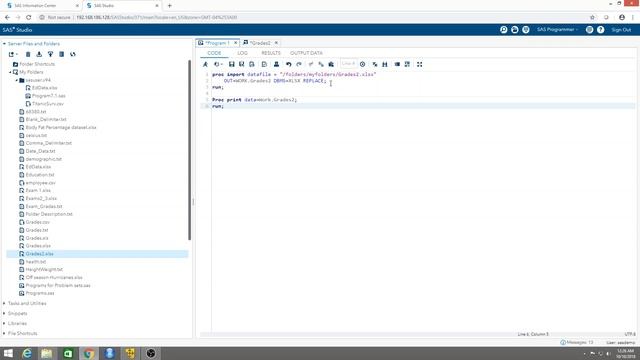
Task: Open the OUTPUT DATA tab
Action: 306,53
